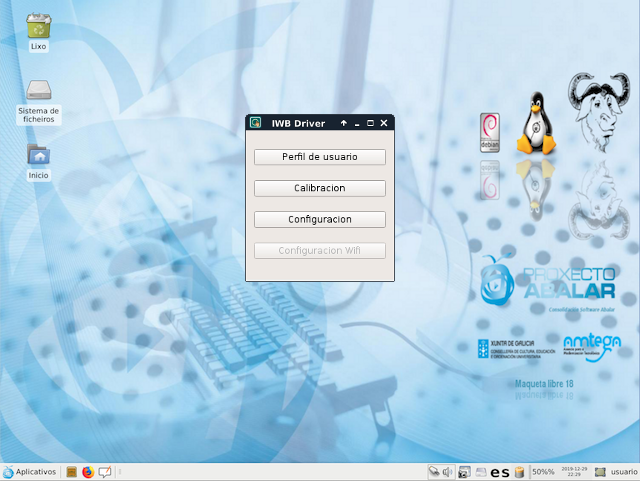Click the volume speaker icon in tray
The image size is (640, 481).
pos(448,472)
